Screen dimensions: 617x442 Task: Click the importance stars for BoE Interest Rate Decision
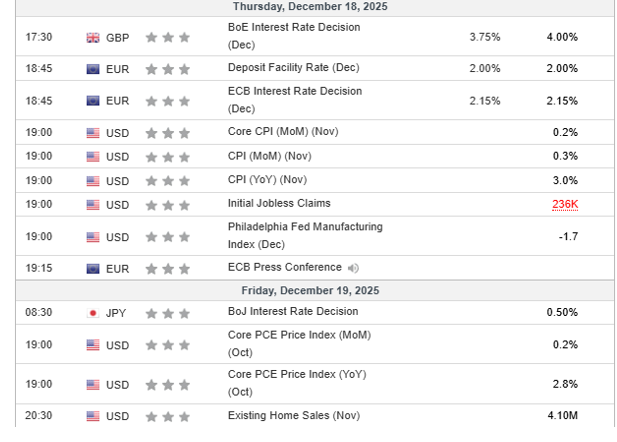coord(168,37)
